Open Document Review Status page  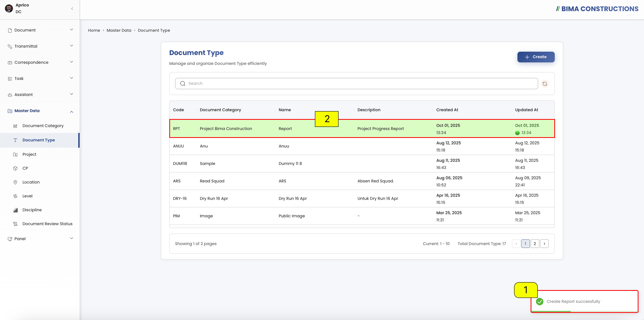pos(47,224)
